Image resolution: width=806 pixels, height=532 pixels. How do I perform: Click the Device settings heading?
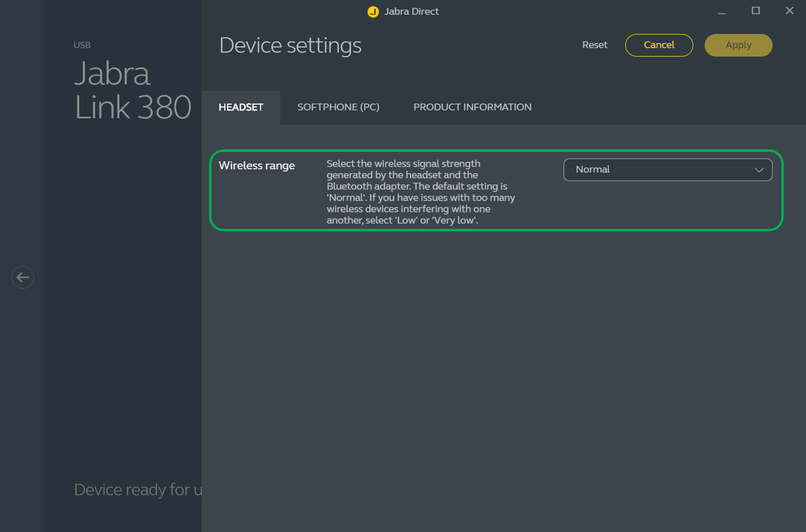click(x=290, y=46)
